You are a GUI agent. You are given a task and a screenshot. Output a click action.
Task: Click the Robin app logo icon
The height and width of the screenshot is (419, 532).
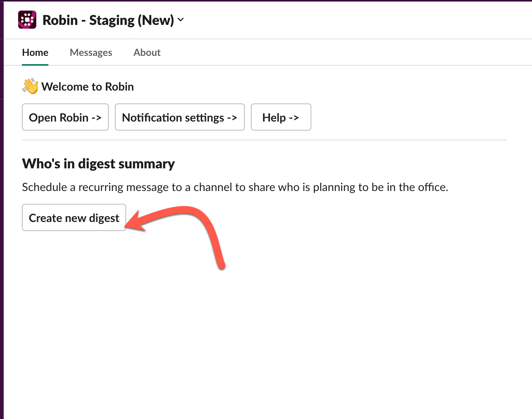click(27, 20)
